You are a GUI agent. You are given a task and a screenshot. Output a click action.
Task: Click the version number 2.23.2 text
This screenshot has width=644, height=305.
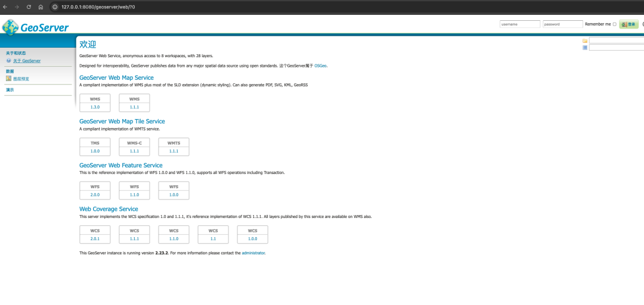click(162, 253)
